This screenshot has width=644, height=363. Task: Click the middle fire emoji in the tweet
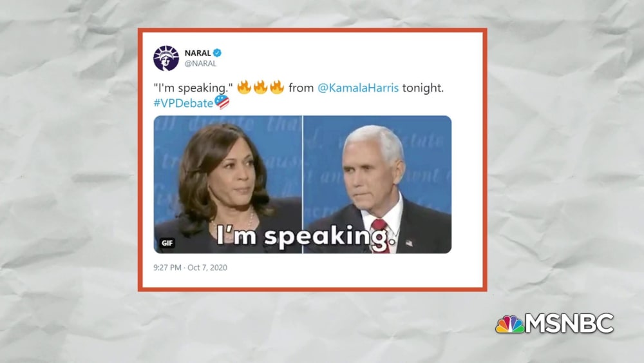click(260, 87)
